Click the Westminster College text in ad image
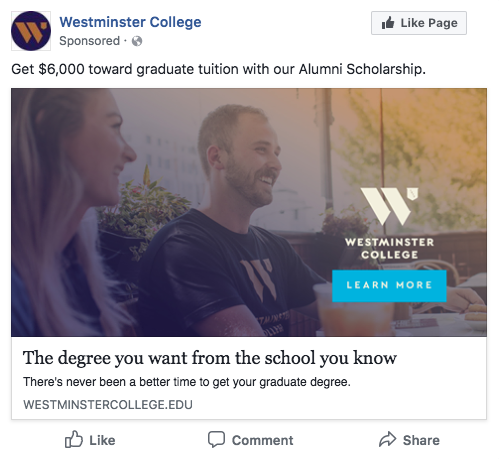This screenshot has height=459, width=499. [x=389, y=248]
